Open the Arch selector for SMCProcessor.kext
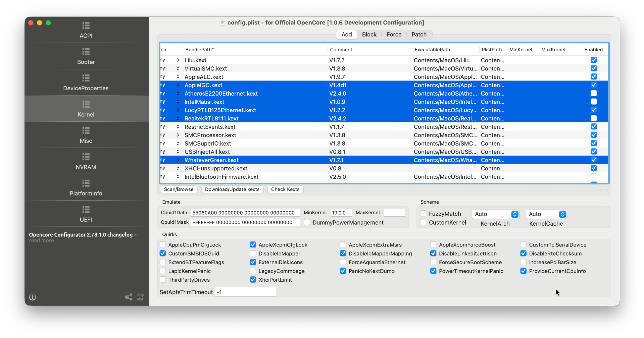Image resolution: width=644 pixels, height=338 pixels. (178, 135)
